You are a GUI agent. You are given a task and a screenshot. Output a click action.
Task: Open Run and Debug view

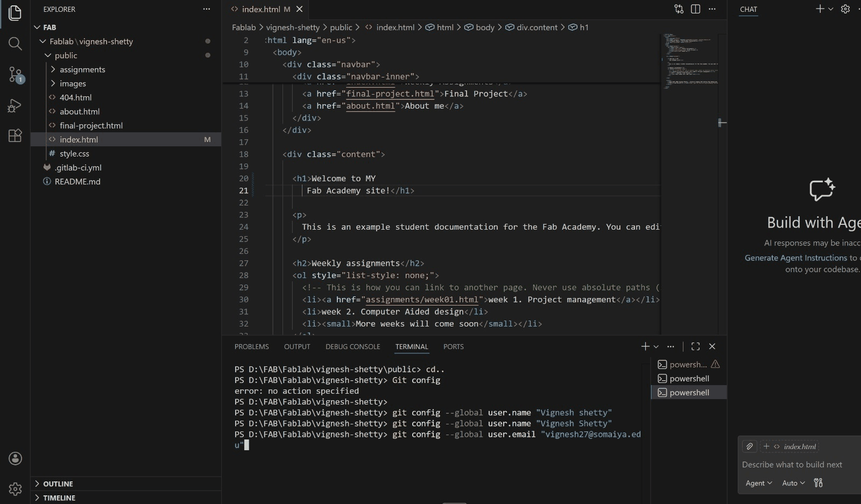tap(15, 105)
